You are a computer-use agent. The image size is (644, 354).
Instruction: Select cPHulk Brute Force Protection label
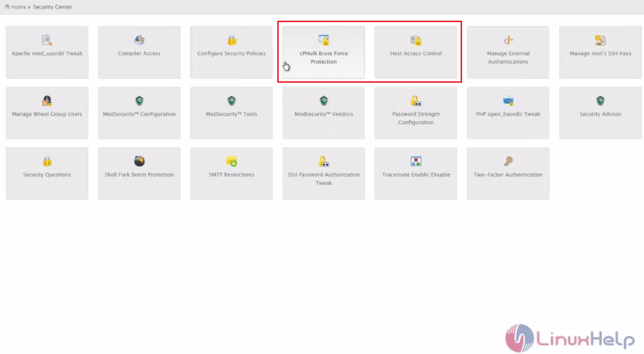click(x=324, y=58)
